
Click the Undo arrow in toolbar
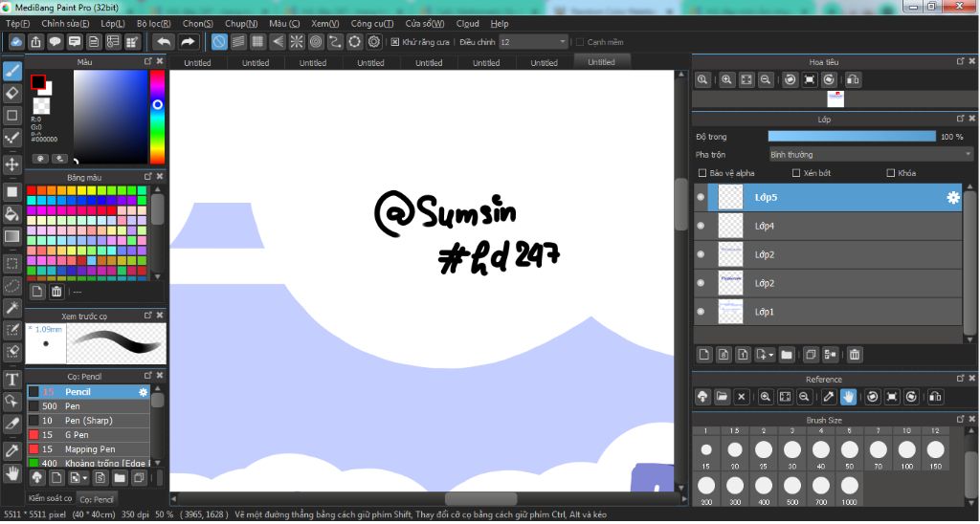click(x=164, y=42)
